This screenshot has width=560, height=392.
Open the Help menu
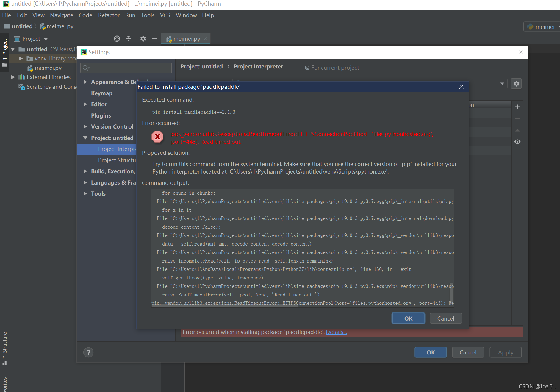click(208, 15)
